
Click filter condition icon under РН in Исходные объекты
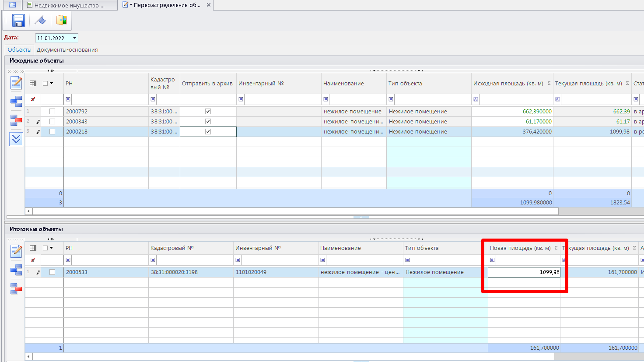68,99
